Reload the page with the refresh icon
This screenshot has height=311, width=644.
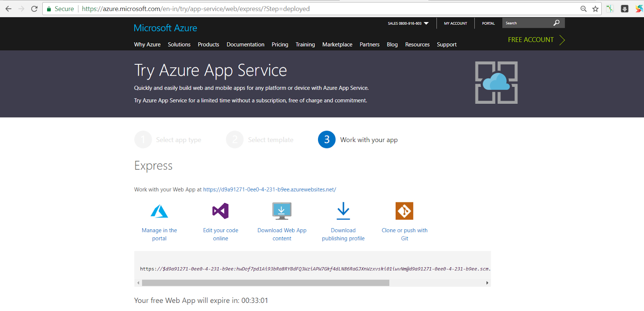pos(34,9)
